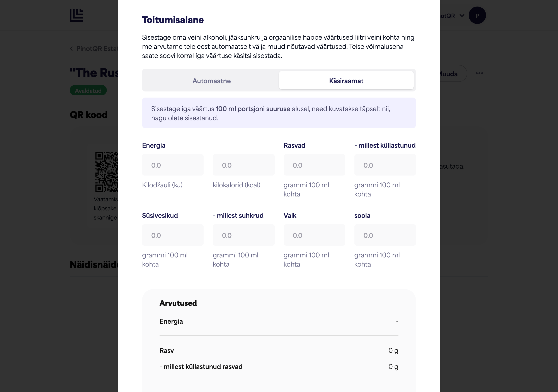Focus the Valk input field
This screenshot has width=558, height=392.
[314, 235]
